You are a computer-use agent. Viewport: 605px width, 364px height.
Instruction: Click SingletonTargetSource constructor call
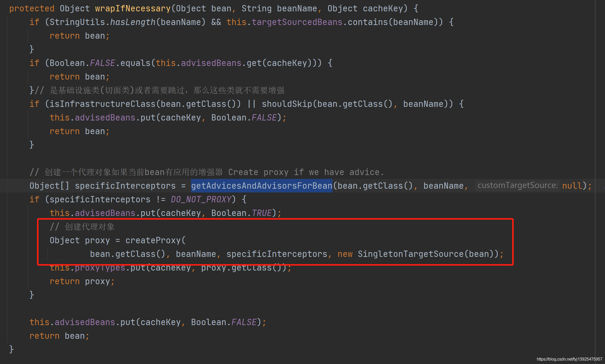click(411, 254)
